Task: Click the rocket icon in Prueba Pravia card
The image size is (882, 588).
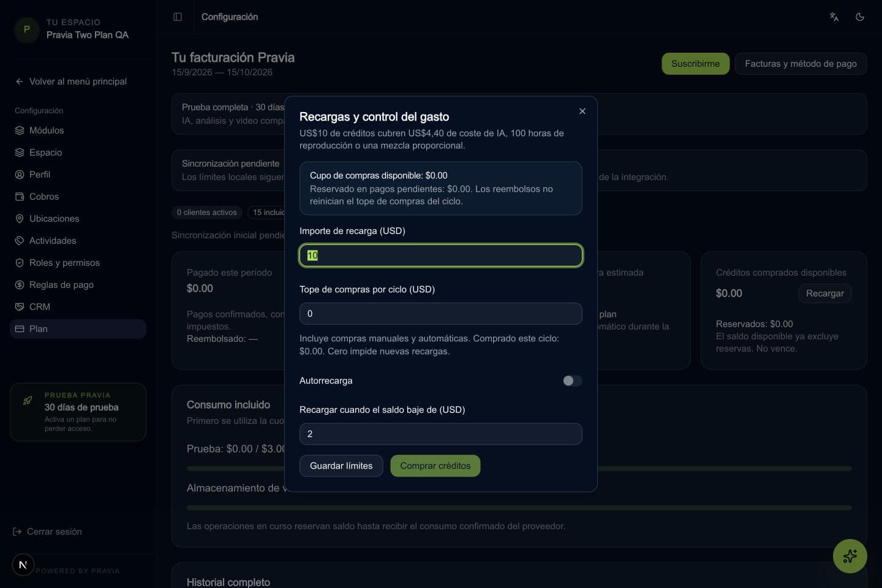Action: (28, 401)
